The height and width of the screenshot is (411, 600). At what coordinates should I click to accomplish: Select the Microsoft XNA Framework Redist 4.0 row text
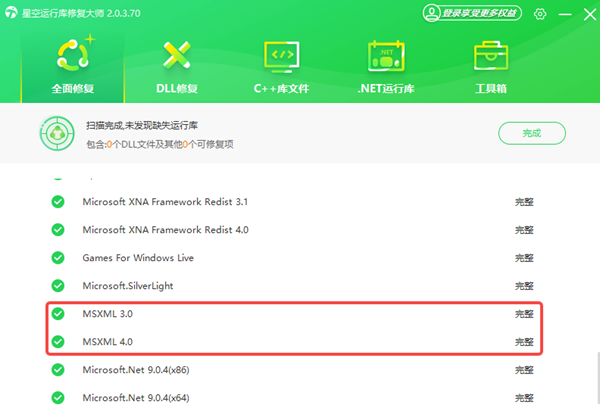[x=165, y=230]
